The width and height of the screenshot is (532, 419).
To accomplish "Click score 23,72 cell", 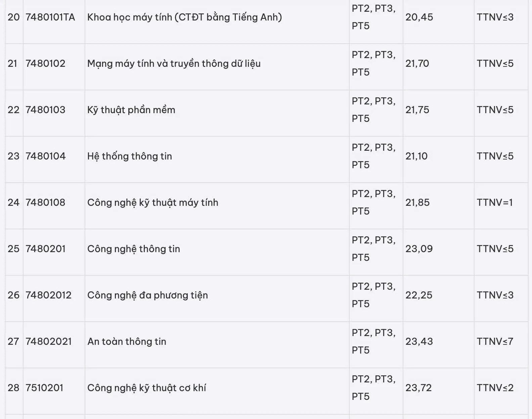I will click(x=418, y=388).
